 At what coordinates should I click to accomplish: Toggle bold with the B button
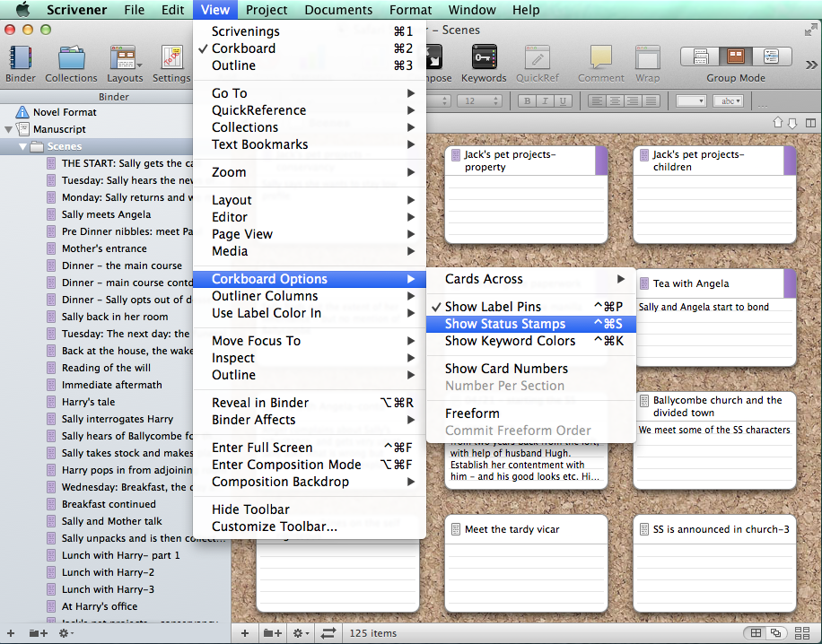coord(528,101)
